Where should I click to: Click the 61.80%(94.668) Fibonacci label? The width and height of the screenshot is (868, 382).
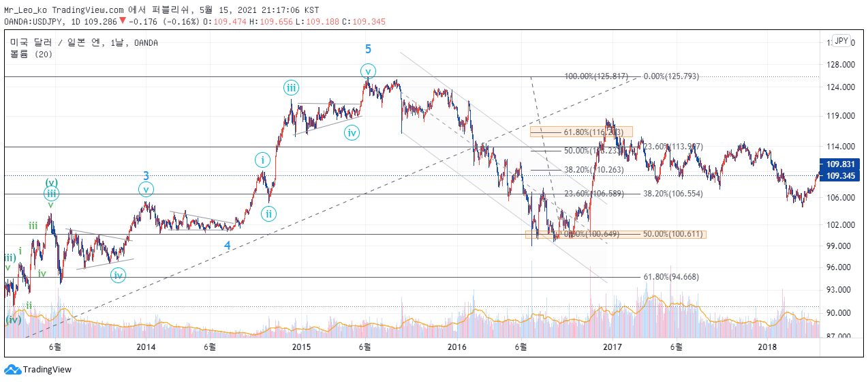tap(672, 277)
